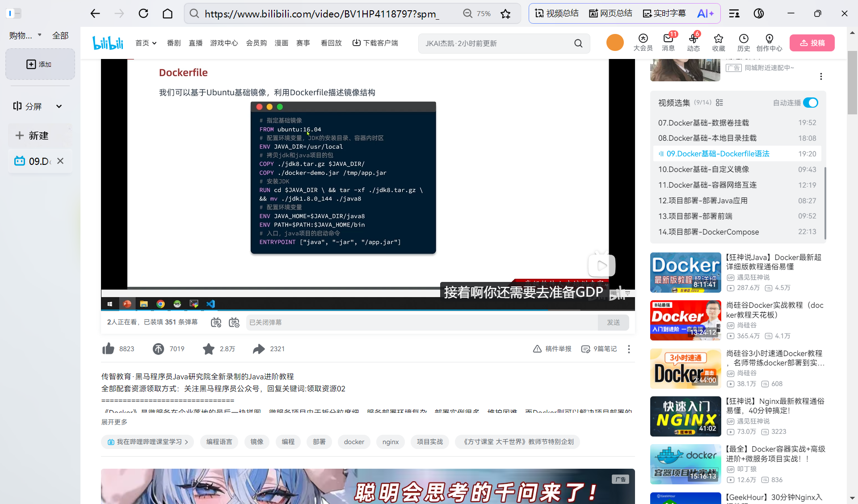Screen dimensions: 858x504
Task: Click the search magnifier icon
Action: [578, 43]
